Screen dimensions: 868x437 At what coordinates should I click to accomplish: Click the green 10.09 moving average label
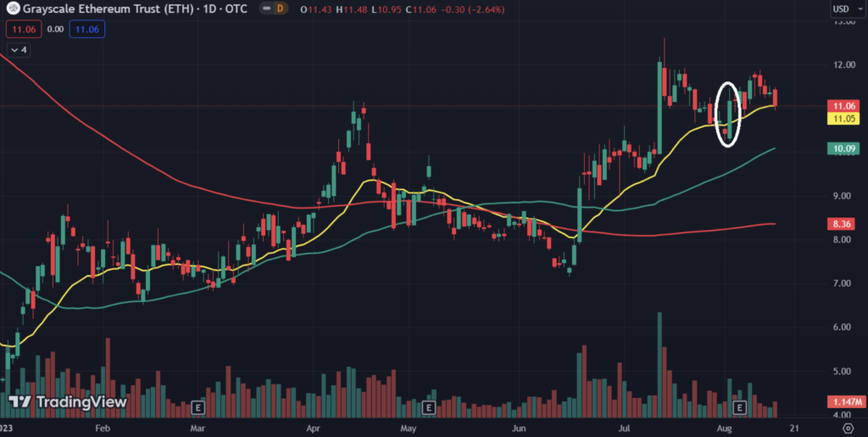click(843, 148)
